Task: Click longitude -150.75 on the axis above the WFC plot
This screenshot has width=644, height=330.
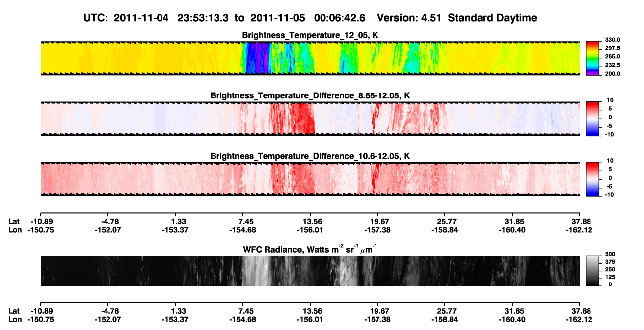Action: click(x=40, y=230)
